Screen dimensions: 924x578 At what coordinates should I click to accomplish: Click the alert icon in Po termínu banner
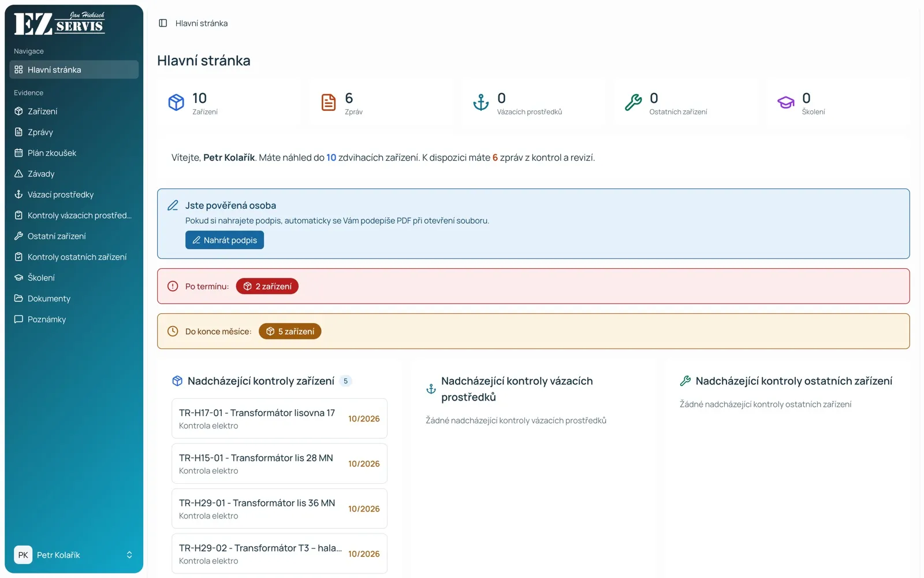[x=173, y=286]
